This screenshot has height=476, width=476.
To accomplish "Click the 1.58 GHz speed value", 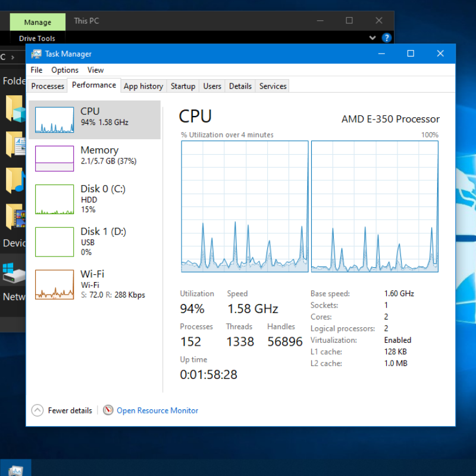I will tap(253, 309).
